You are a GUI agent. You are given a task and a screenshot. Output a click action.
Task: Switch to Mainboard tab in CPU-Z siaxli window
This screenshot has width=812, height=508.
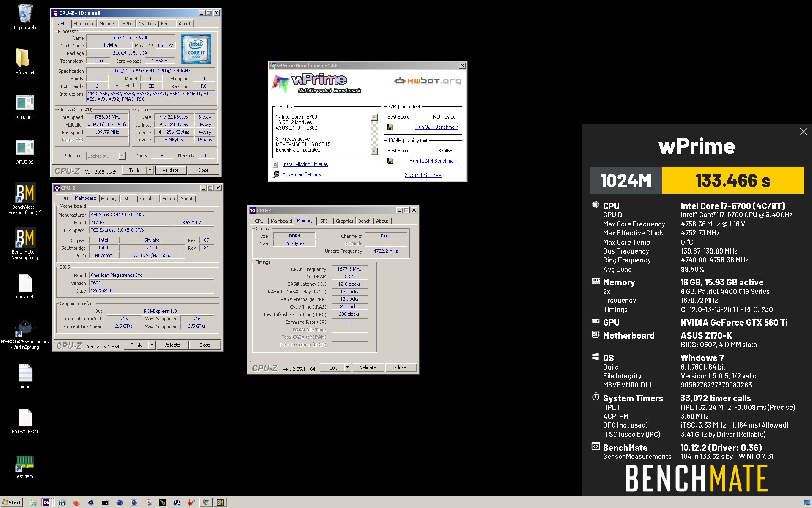click(84, 24)
